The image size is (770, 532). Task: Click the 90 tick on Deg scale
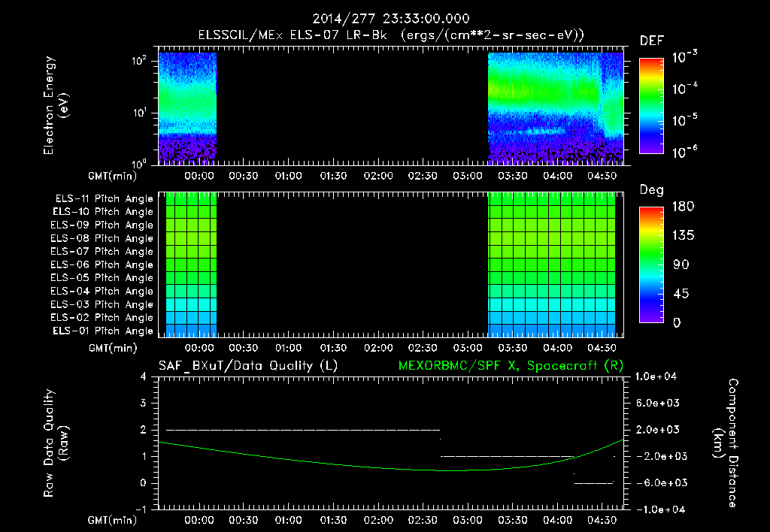tap(680, 264)
